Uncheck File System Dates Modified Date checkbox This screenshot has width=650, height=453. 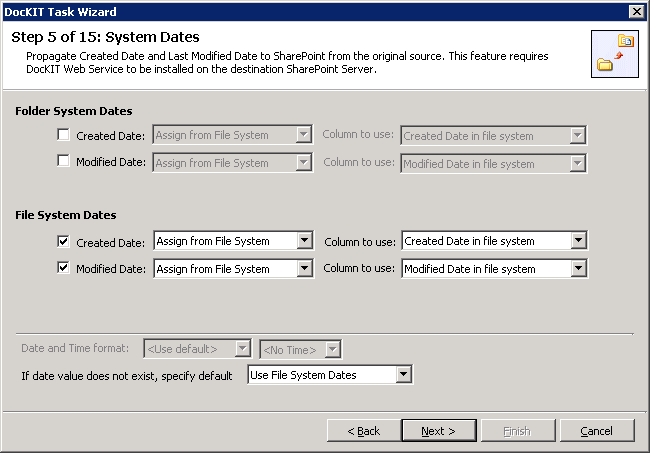[65, 268]
